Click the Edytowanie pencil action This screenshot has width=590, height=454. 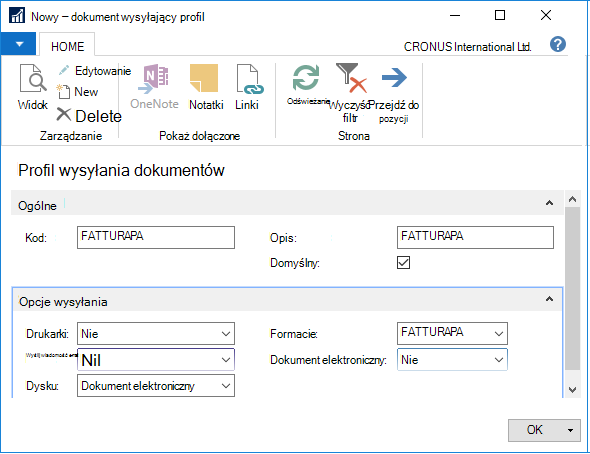[x=94, y=71]
